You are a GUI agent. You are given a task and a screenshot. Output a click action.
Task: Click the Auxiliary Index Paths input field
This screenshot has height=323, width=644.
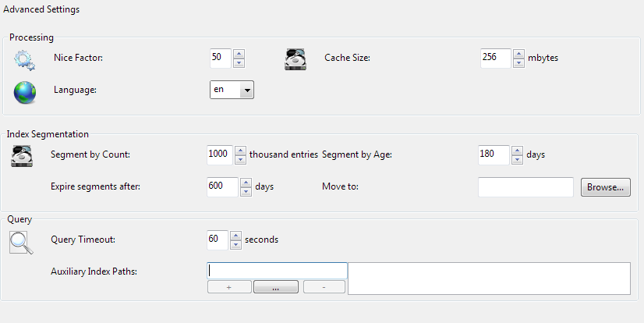[x=277, y=271]
